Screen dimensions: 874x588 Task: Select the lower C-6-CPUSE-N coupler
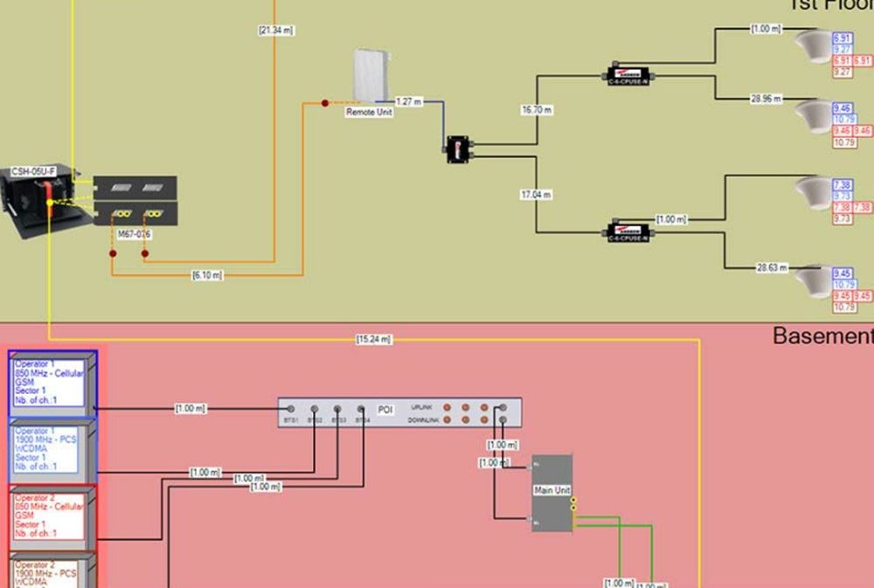(628, 232)
